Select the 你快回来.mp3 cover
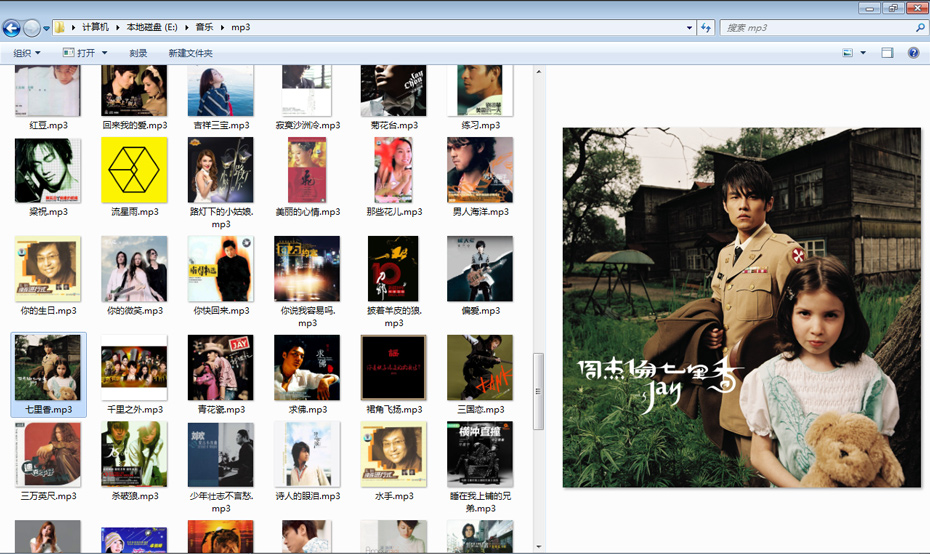The height and width of the screenshot is (554, 930). pos(221,269)
